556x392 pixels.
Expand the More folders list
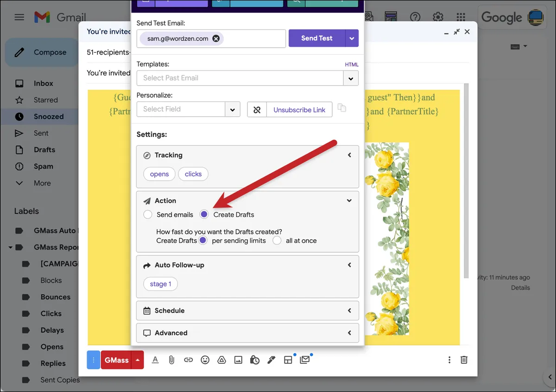point(42,183)
